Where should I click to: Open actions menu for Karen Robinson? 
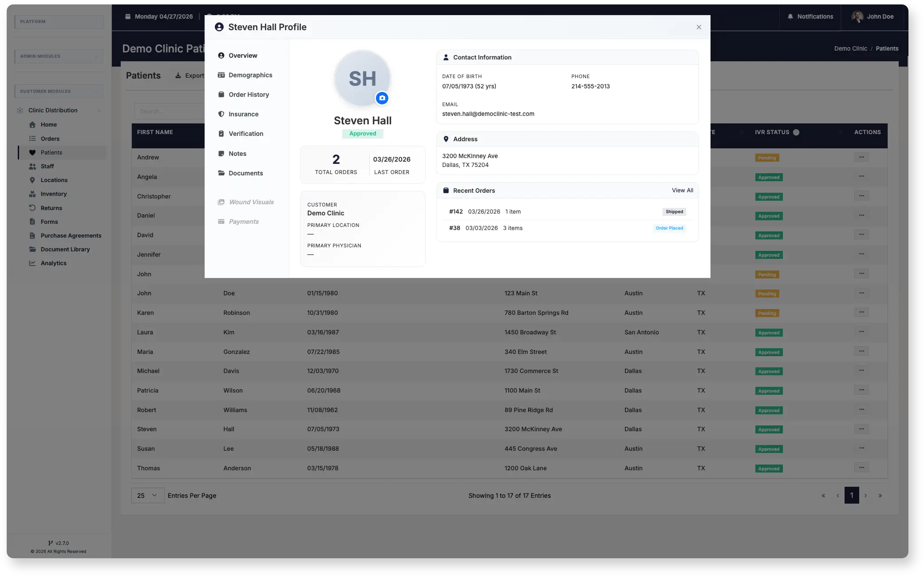[x=861, y=312]
